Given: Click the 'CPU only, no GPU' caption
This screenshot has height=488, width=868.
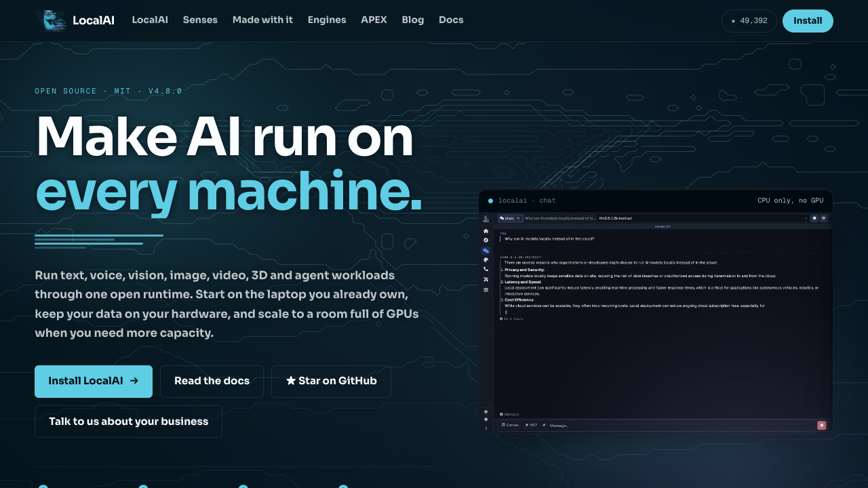Looking at the screenshot, I should click(790, 201).
